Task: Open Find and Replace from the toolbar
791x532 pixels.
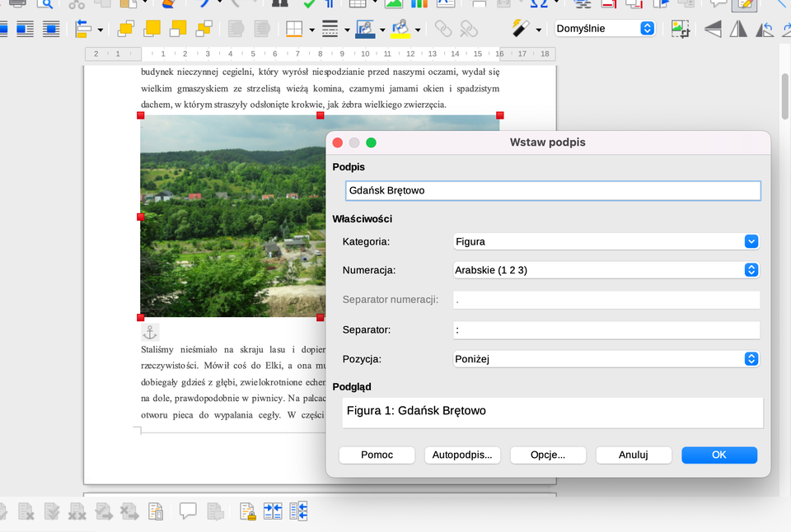Action: pyautogui.click(x=280, y=5)
